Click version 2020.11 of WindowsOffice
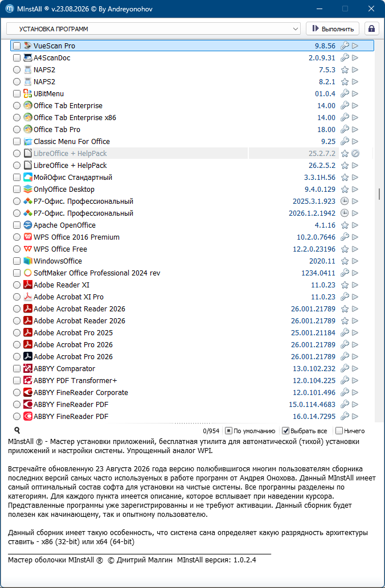 tap(322, 261)
